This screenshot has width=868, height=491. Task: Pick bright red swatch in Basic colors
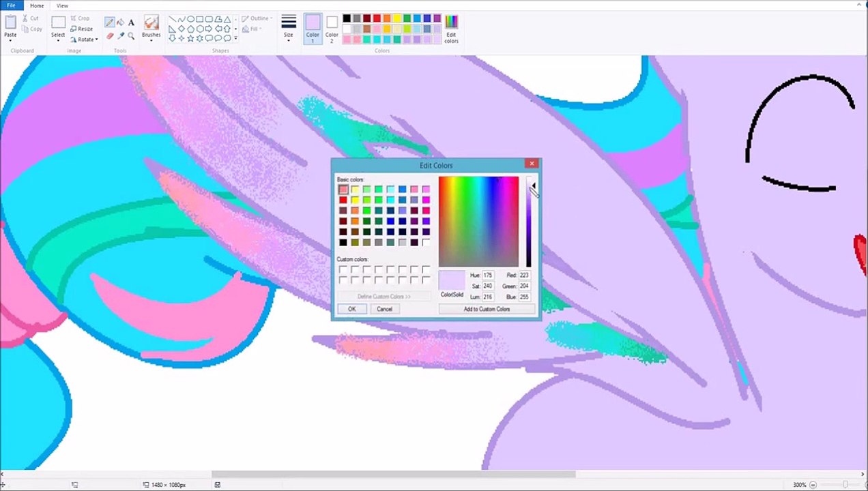[343, 200]
